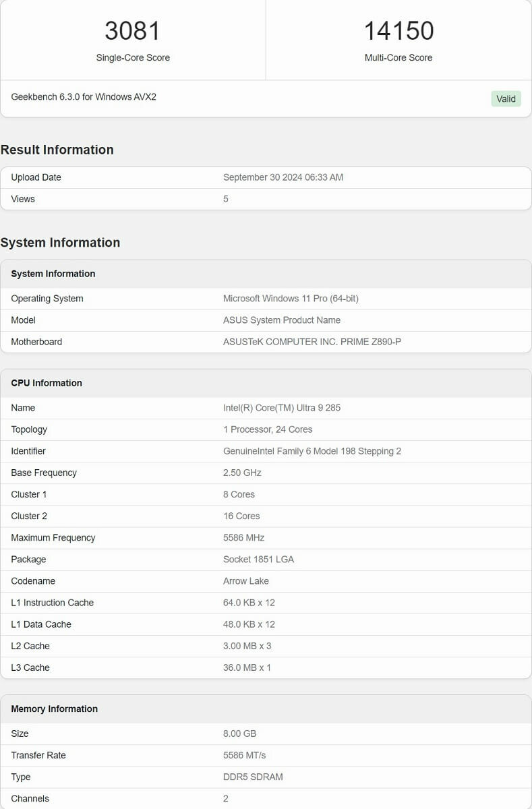The image size is (532, 809).
Task: Select the 5586 MHz value
Action: tap(243, 537)
